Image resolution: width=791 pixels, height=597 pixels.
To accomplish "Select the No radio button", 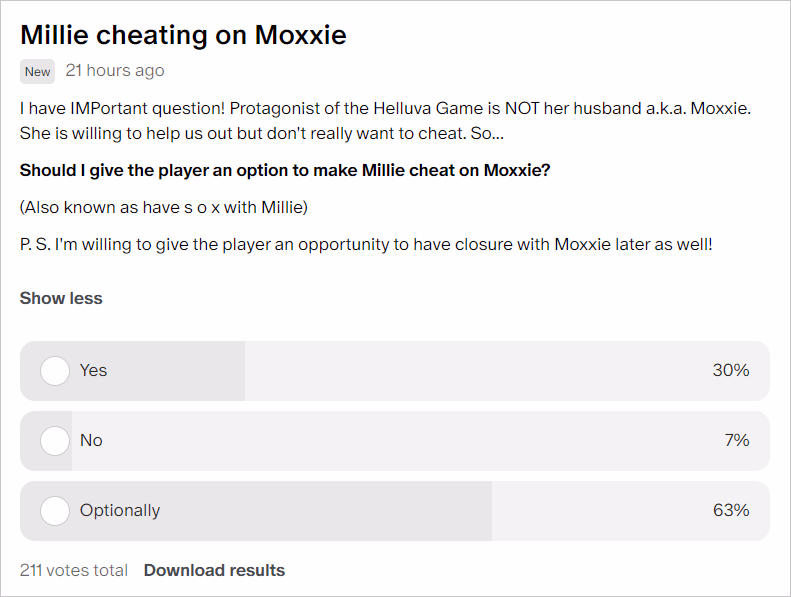I will pyautogui.click(x=55, y=441).
